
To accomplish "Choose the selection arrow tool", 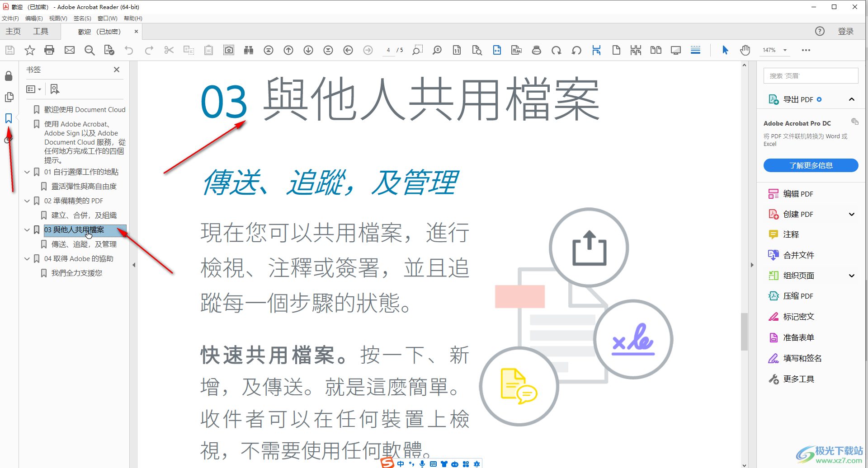I will click(x=725, y=50).
